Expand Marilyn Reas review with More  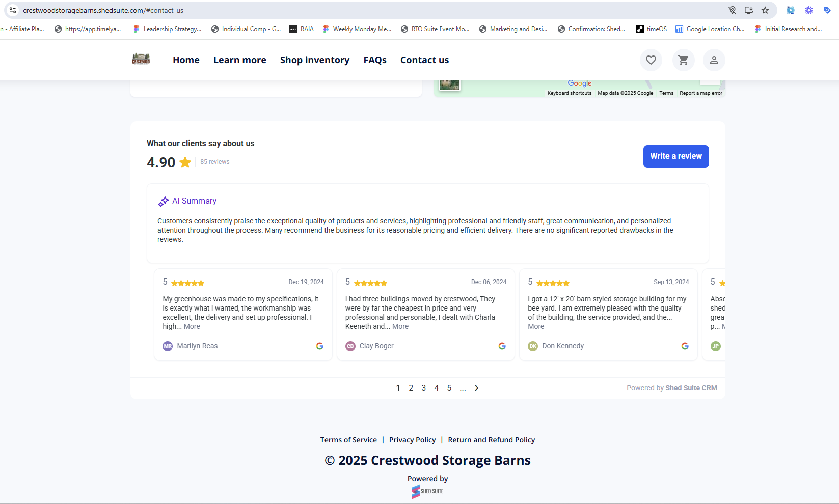pyautogui.click(x=192, y=326)
